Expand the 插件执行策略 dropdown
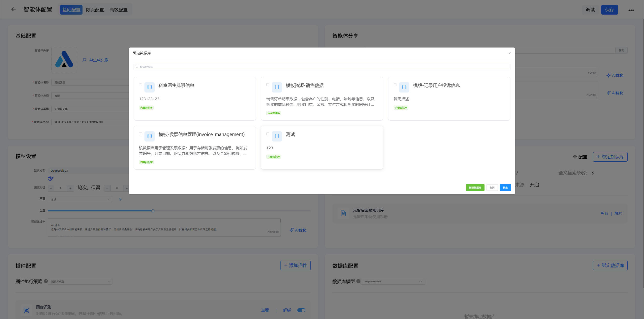Viewport: 644px width, 319px height. [x=80, y=281]
